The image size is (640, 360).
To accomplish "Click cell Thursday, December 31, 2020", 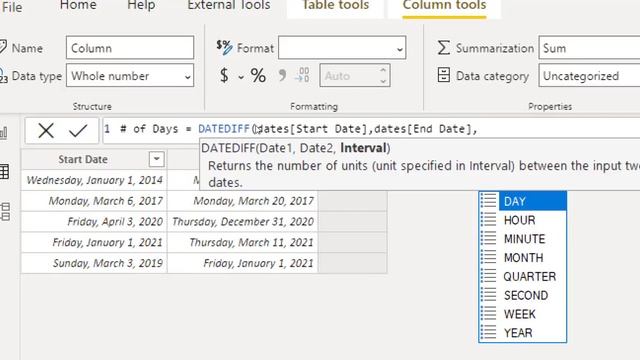I will pyautogui.click(x=243, y=222).
